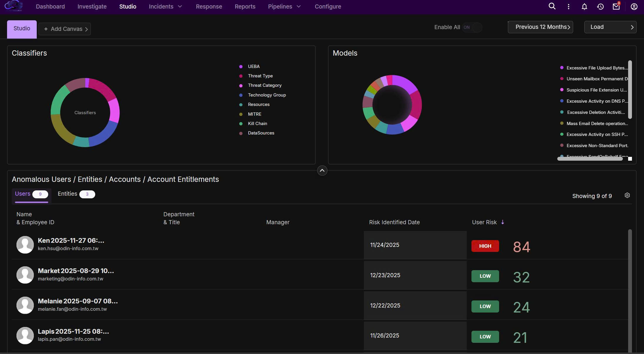Click the MITRE legend color dot
The height and width of the screenshot is (354, 644).
tap(241, 114)
